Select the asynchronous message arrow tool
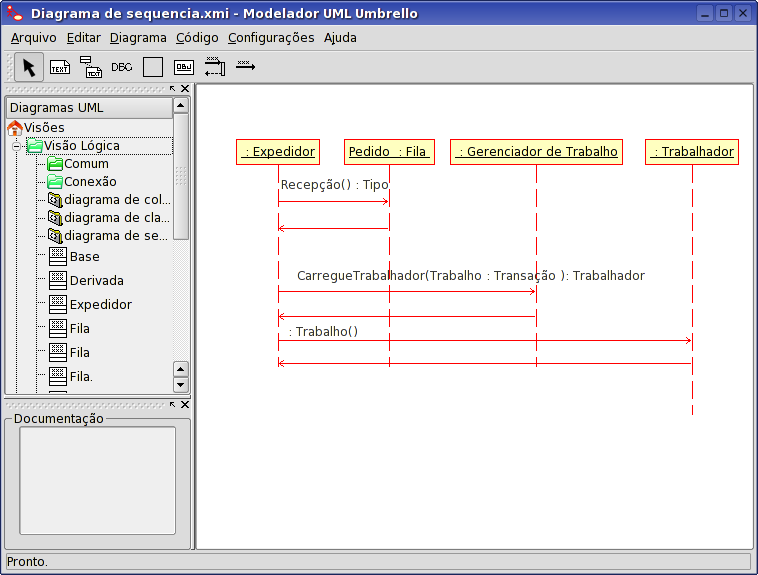758x575 pixels. click(246, 66)
